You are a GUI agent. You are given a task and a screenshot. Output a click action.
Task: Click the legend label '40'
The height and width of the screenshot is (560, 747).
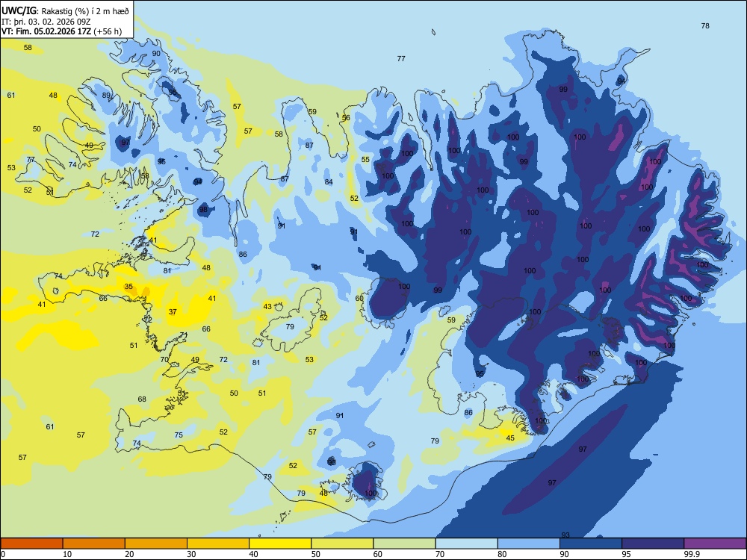[253, 554]
